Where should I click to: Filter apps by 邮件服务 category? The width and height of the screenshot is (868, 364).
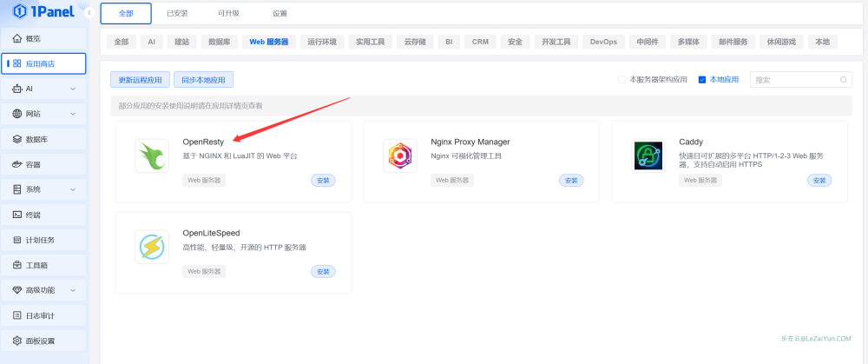tap(733, 42)
